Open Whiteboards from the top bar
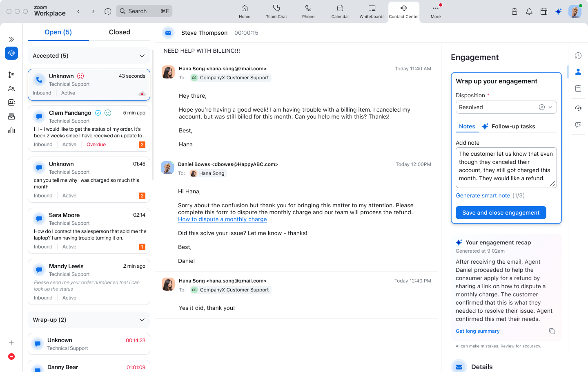Image resolution: width=588 pixels, height=372 pixels. point(372,11)
